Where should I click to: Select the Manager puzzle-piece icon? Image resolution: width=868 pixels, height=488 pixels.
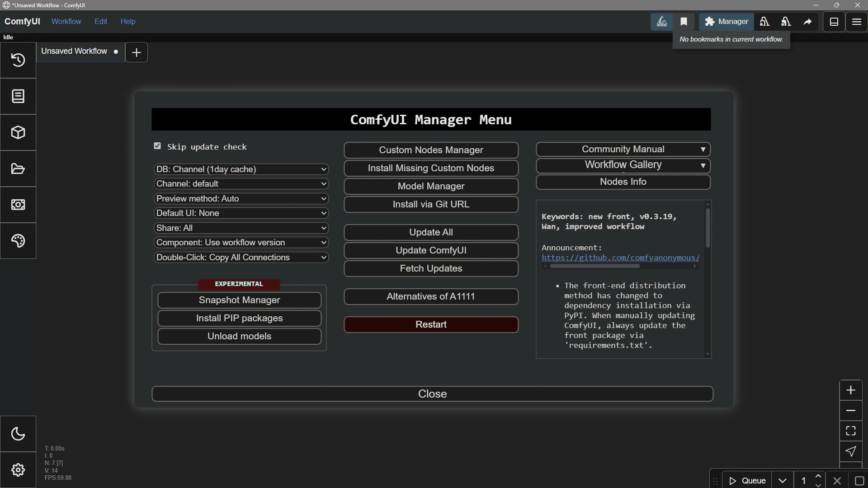(710, 22)
